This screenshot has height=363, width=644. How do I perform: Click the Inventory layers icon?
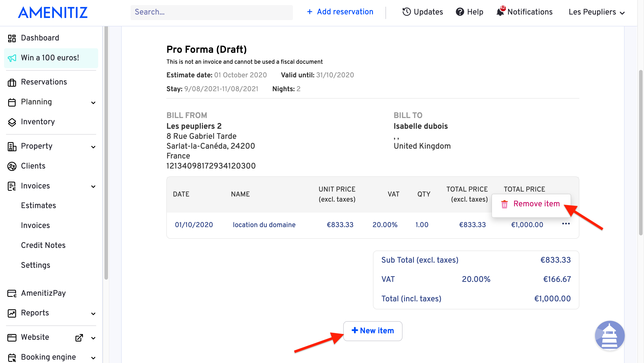click(x=12, y=122)
